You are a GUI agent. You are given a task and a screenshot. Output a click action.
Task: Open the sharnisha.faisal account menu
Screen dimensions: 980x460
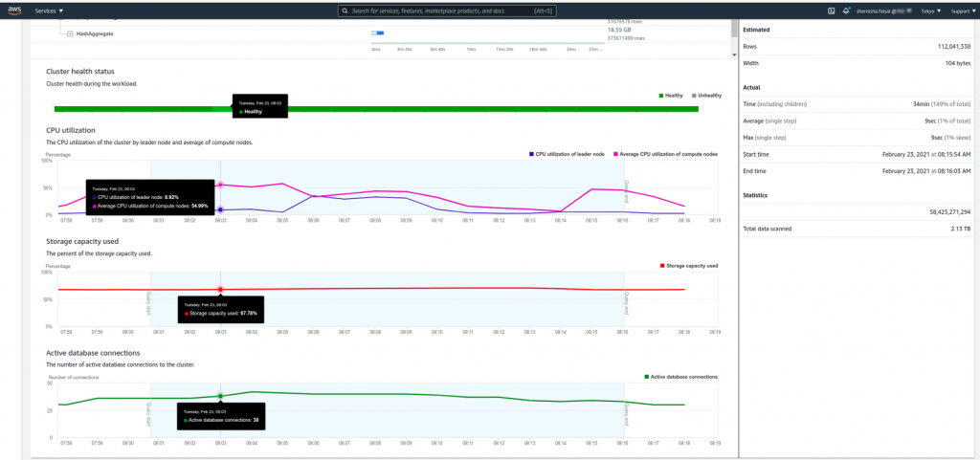click(885, 11)
